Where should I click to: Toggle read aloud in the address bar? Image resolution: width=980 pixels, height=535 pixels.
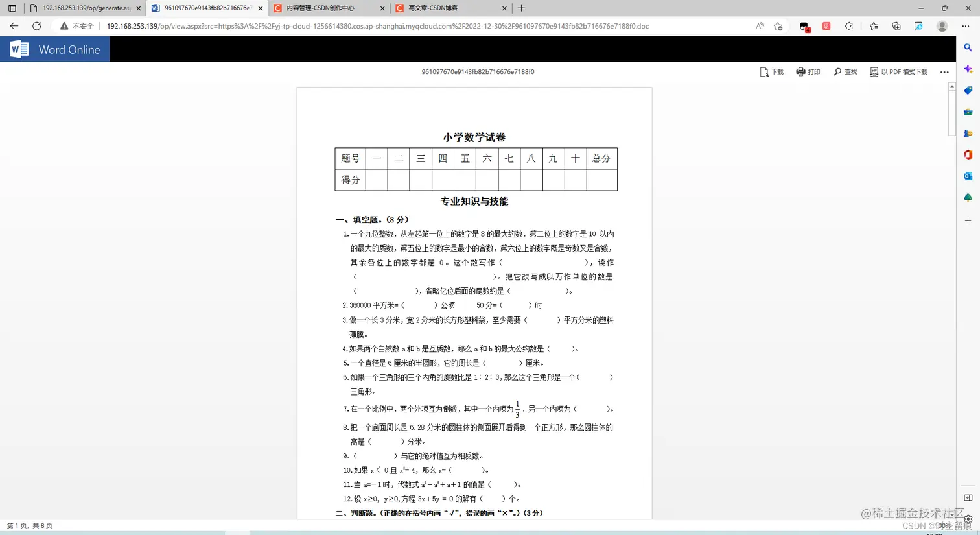coord(760,26)
